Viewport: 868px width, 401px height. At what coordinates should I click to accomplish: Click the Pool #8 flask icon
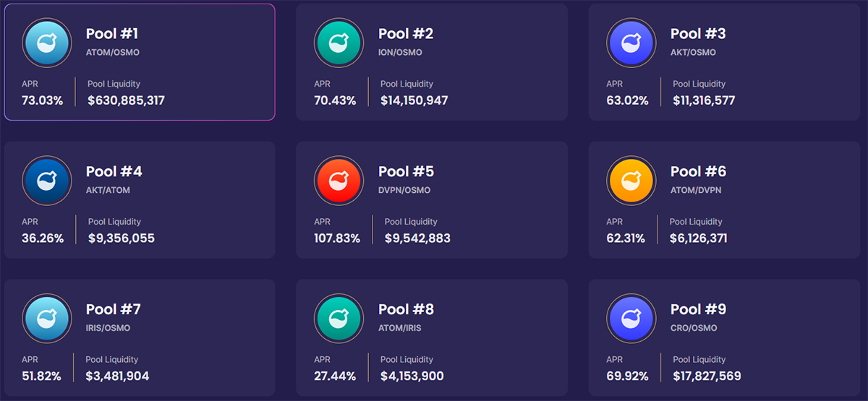tap(339, 319)
